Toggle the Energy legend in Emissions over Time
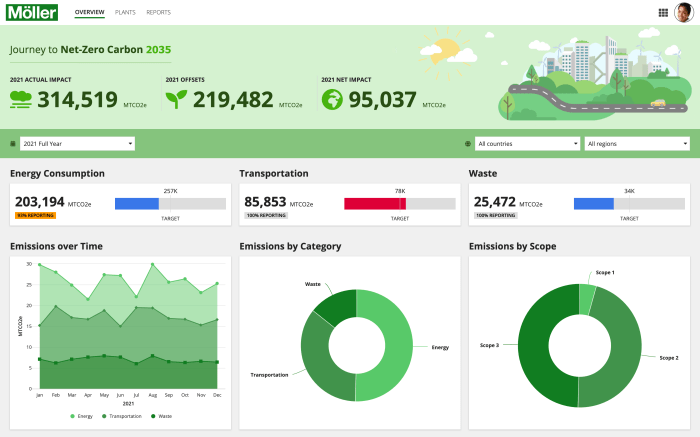700x437 pixels. [x=81, y=416]
